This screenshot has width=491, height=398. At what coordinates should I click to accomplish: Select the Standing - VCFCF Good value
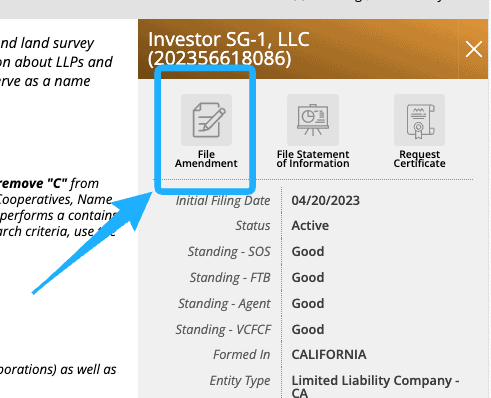click(x=308, y=329)
